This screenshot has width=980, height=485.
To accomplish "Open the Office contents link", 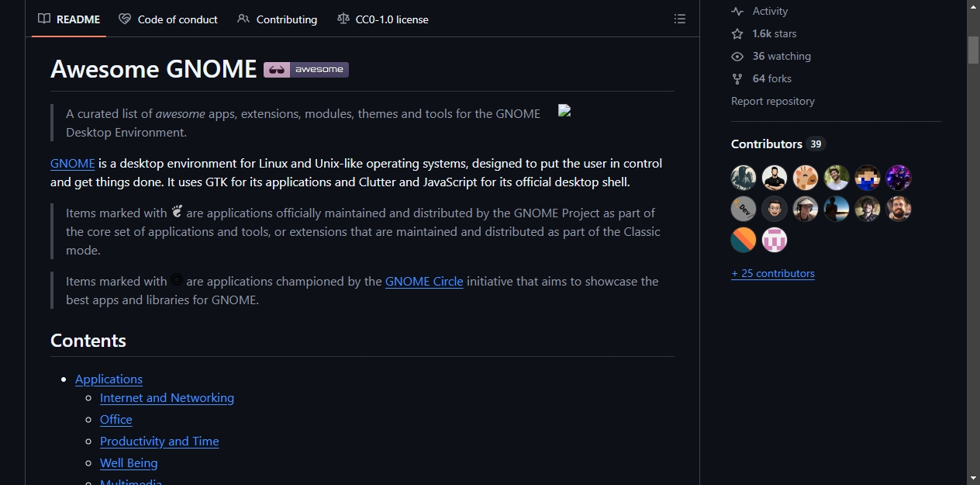I will pos(116,419).
